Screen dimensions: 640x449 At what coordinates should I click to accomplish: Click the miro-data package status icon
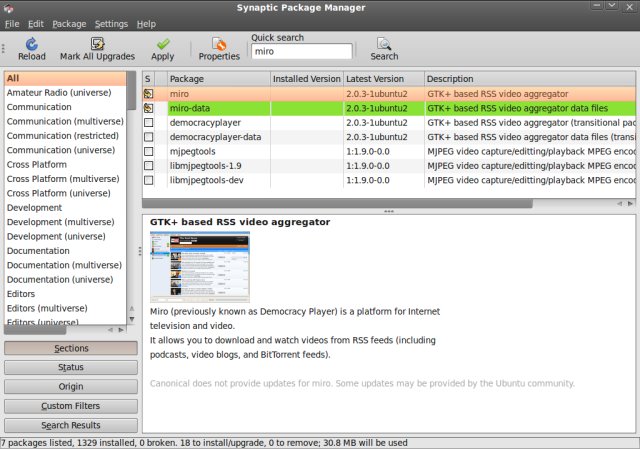pyautogui.click(x=149, y=108)
